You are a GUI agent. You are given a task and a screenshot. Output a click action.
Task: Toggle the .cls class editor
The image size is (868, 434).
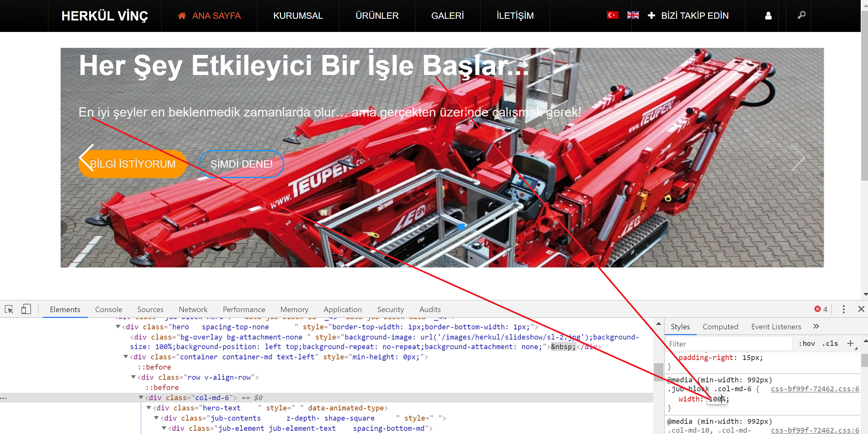pyautogui.click(x=830, y=344)
